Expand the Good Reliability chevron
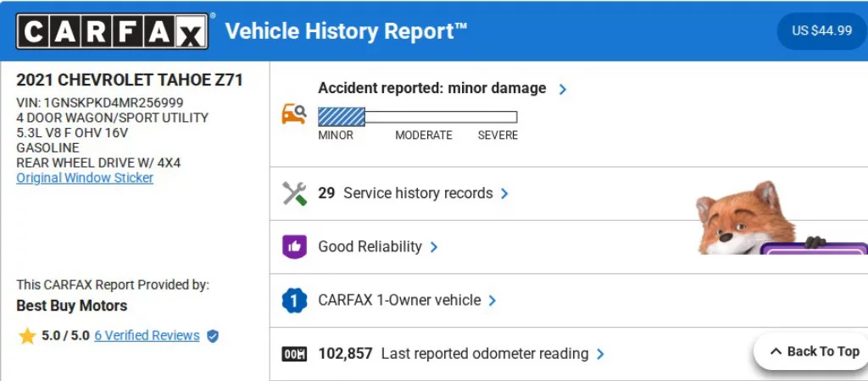The width and height of the screenshot is (868, 381). pos(434,247)
